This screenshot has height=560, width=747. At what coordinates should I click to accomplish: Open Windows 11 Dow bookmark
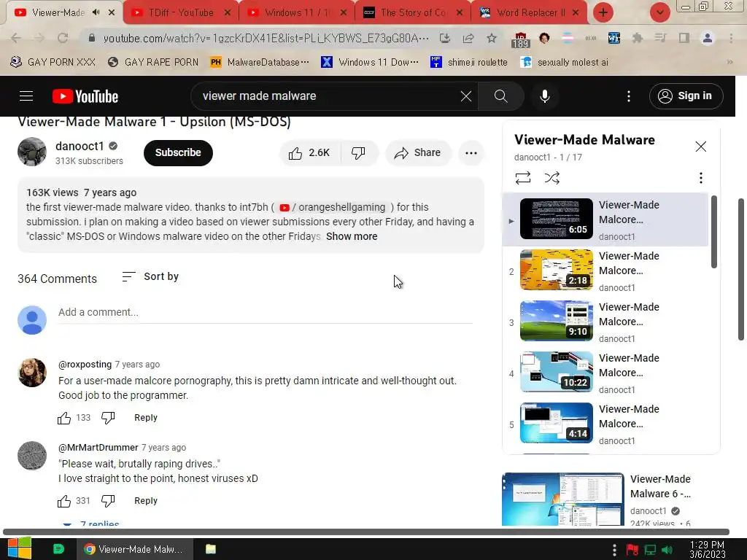(x=370, y=62)
